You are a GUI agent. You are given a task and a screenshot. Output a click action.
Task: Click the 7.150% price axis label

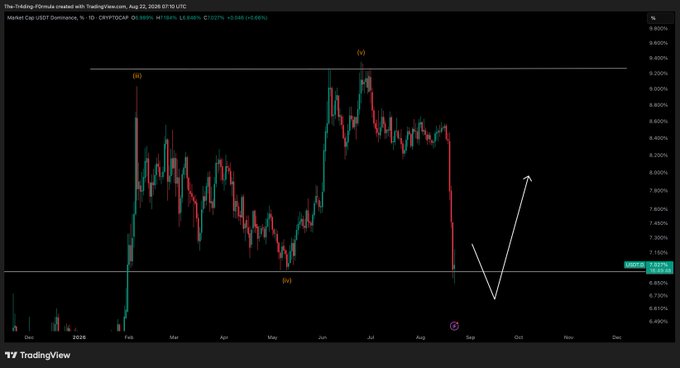click(x=658, y=253)
